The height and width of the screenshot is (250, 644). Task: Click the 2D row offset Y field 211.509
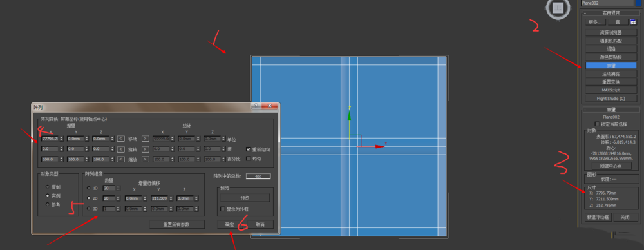pyautogui.click(x=160, y=198)
